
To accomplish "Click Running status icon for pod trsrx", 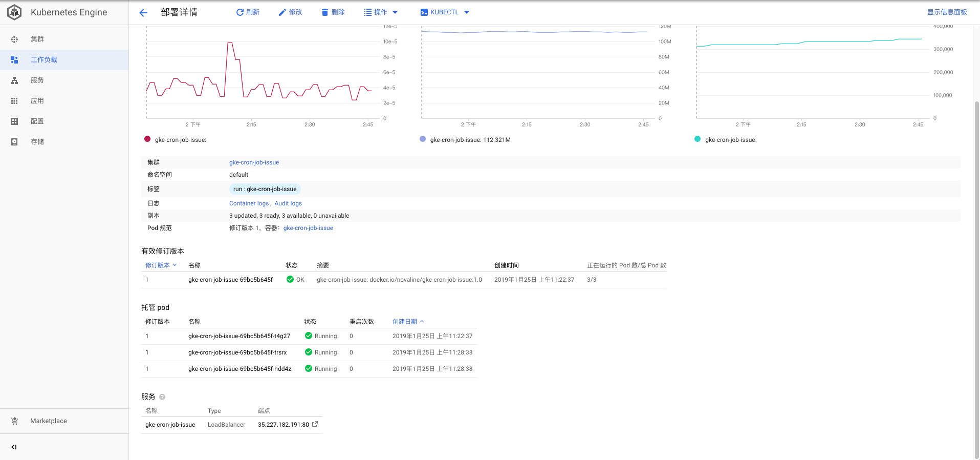I will pos(309,352).
